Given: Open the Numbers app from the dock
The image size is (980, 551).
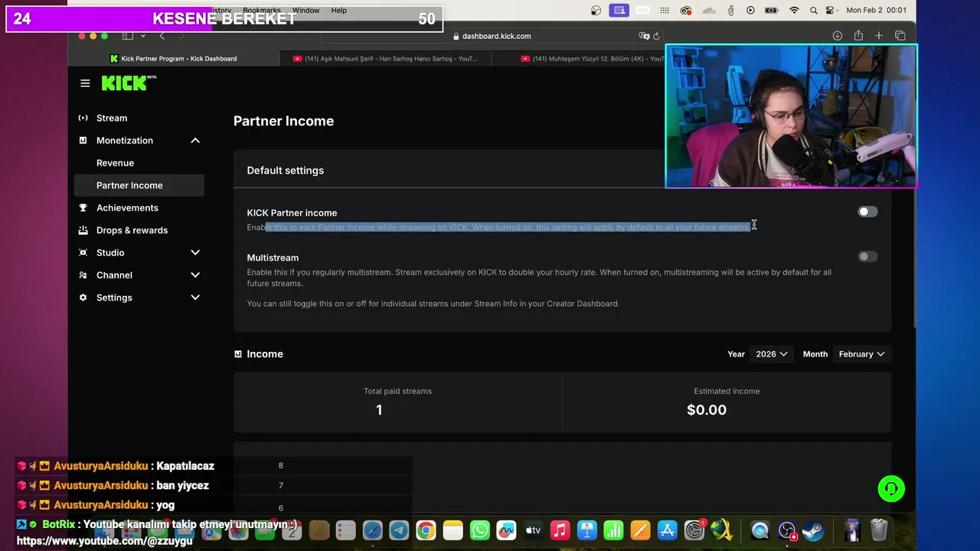Looking at the screenshot, I should 613,530.
